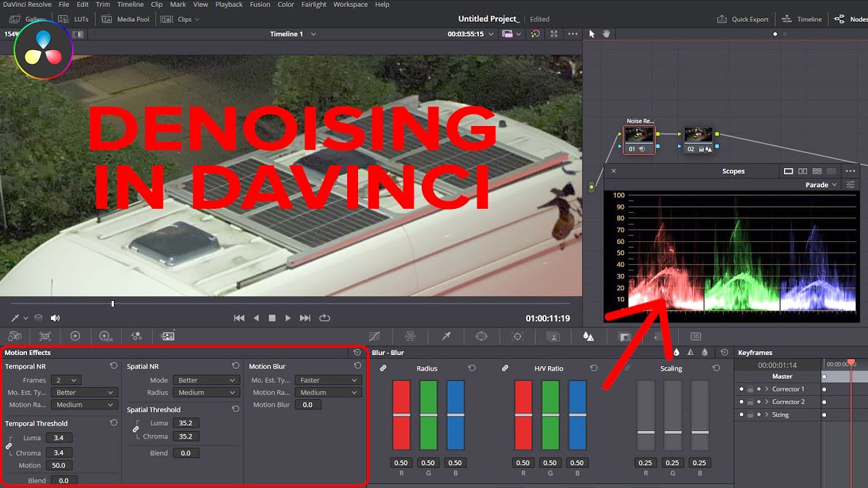Switch scopes to two-up layout
868x488 pixels.
point(802,171)
